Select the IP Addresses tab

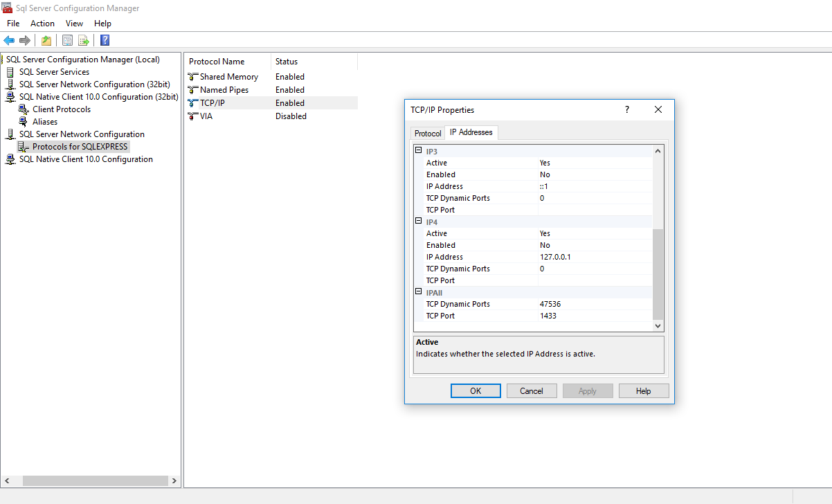pos(471,132)
